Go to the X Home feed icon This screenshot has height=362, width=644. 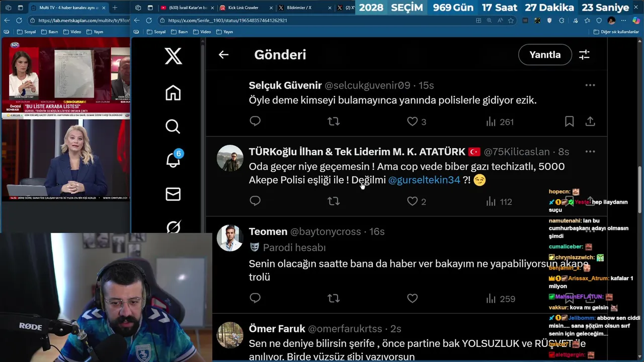click(173, 93)
